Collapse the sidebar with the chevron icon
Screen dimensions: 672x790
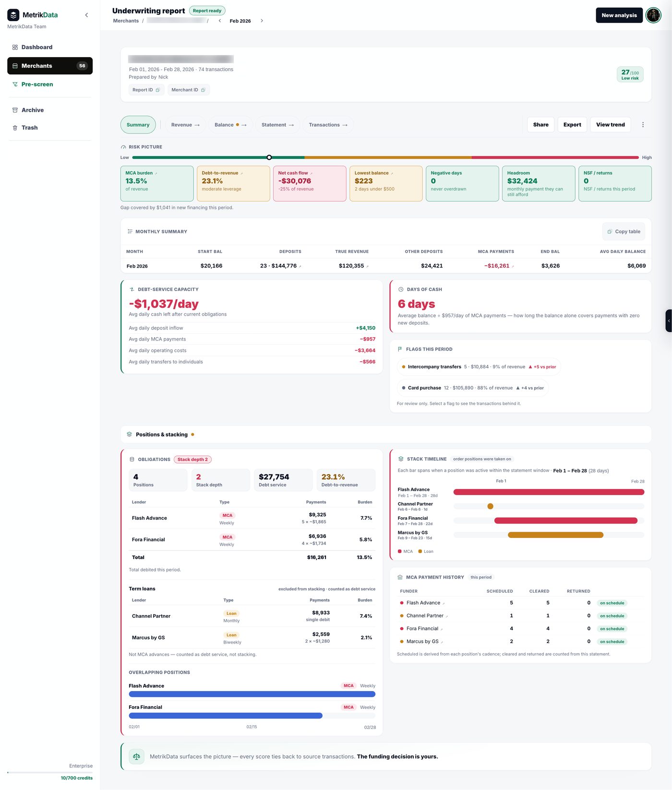coord(86,15)
